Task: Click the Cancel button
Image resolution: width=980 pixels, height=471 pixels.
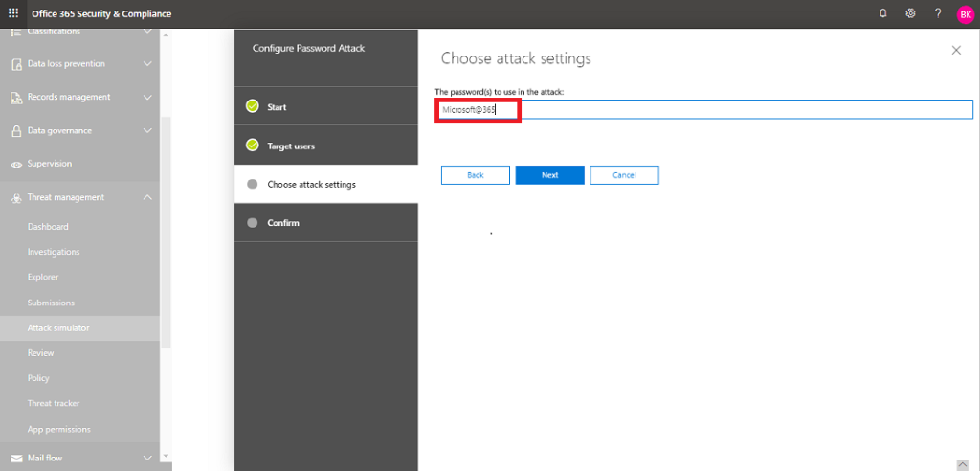Action: (624, 175)
